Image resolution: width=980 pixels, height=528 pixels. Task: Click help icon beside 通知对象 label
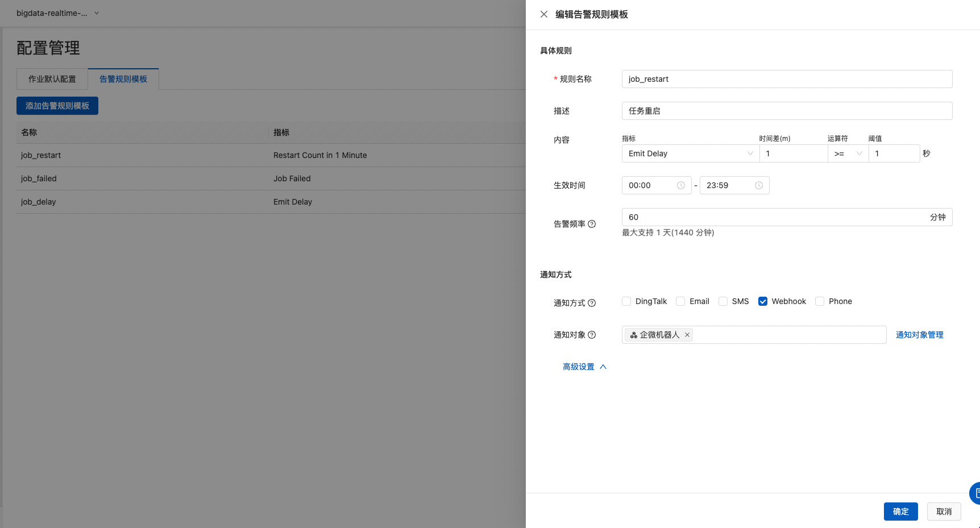[592, 335]
